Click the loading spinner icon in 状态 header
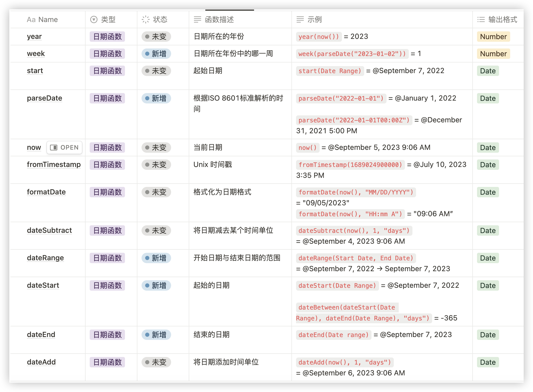The width and height of the screenshot is (533, 392). [146, 19]
